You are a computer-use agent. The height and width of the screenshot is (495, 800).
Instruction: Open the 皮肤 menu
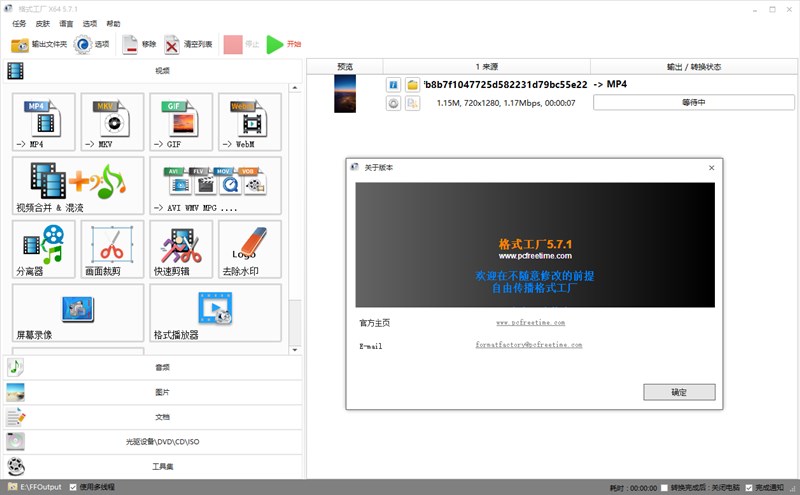(43, 23)
